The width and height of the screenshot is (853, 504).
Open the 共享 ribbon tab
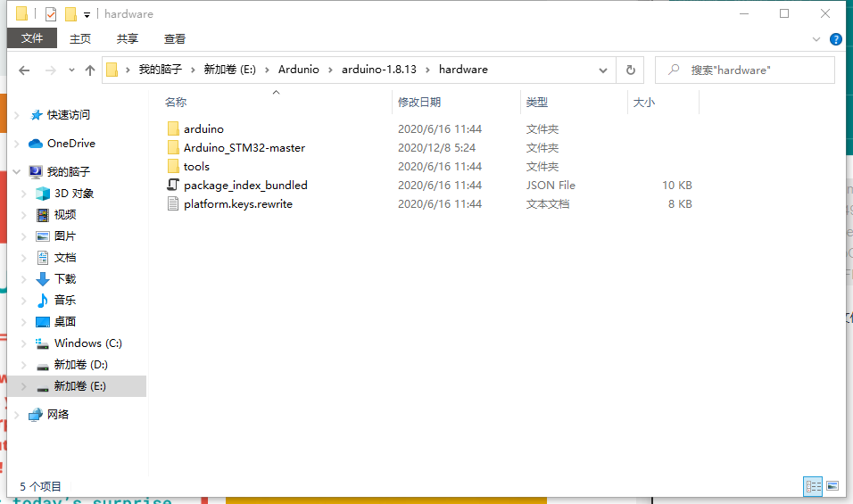tap(128, 38)
